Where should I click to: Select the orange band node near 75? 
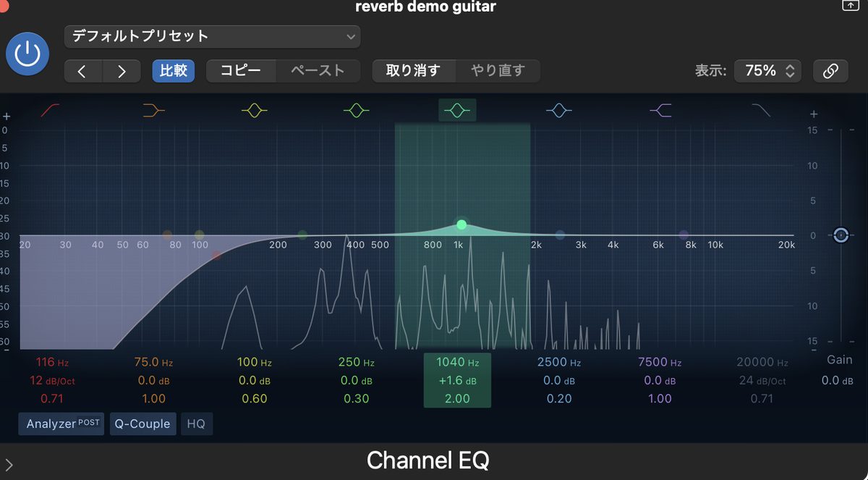pyautogui.click(x=168, y=235)
